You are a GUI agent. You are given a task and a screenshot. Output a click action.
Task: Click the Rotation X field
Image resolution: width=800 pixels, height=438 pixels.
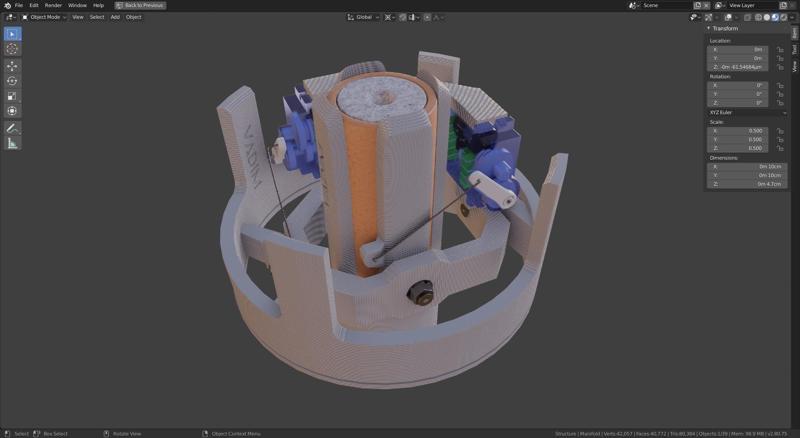coord(738,85)
